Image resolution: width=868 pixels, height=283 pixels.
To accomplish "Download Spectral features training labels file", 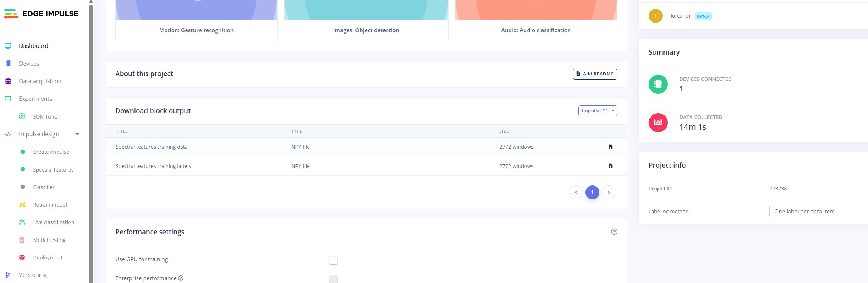I will click(x=610, y=166).
